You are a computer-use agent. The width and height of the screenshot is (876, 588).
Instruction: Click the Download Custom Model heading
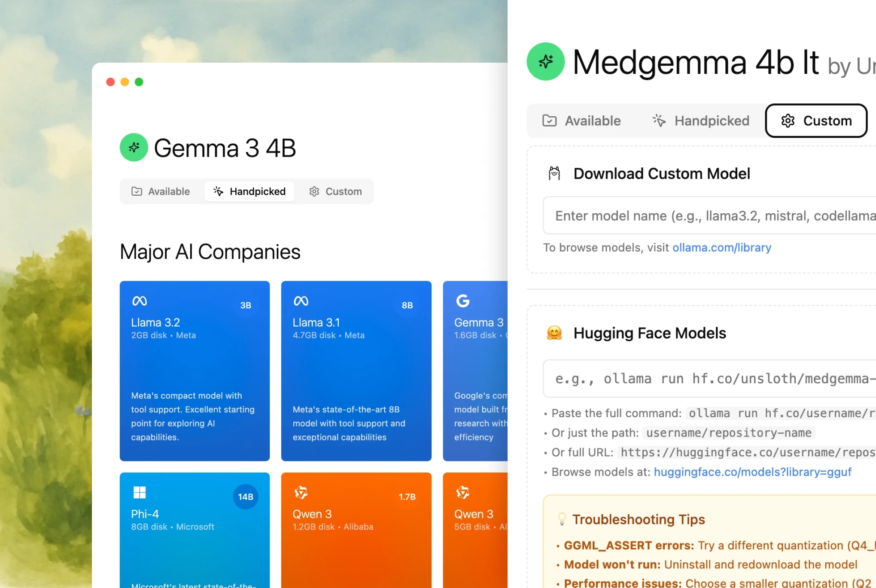(x=662, y=173)
